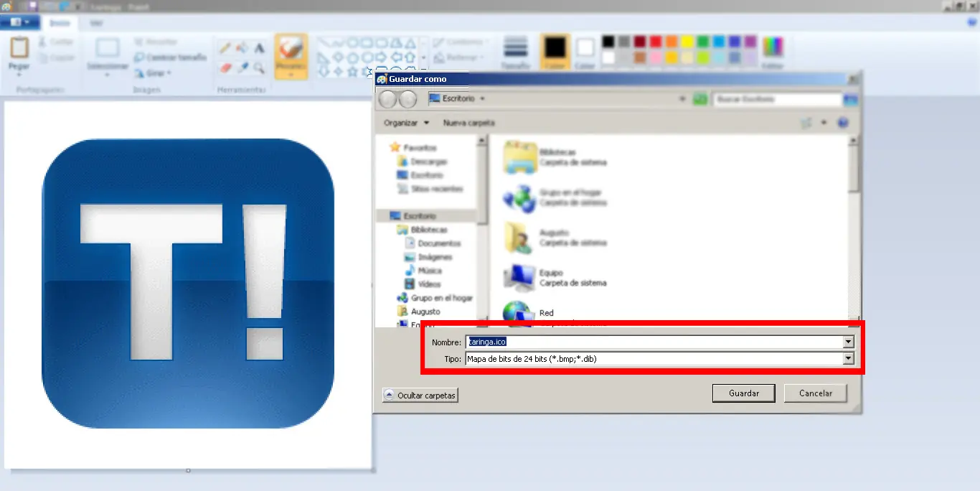
Task: Select the Text tool in Paint
Action: click(x=259, y=48)
